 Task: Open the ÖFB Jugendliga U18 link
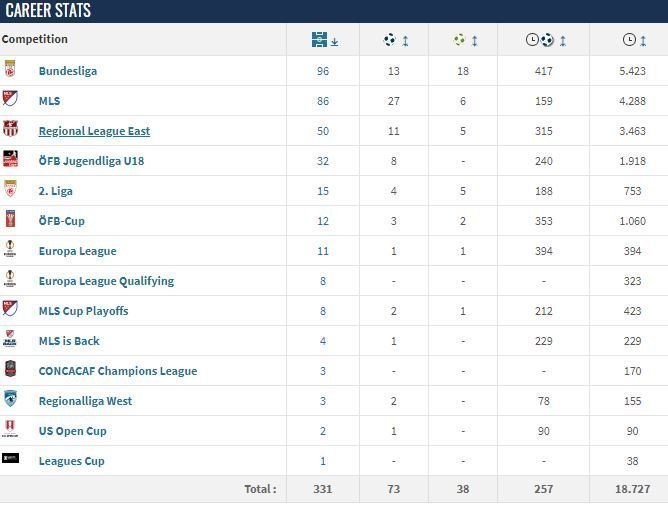point(91,161)
